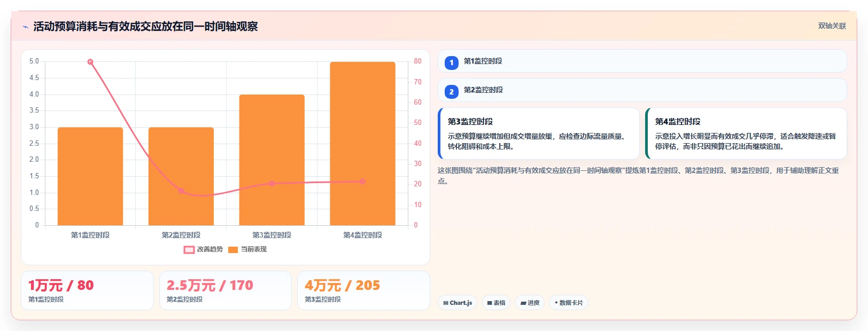Open the 第4监控时段 description card
Image resolution: width=868 pixels, height=331 pixels.
pos(746,133)
